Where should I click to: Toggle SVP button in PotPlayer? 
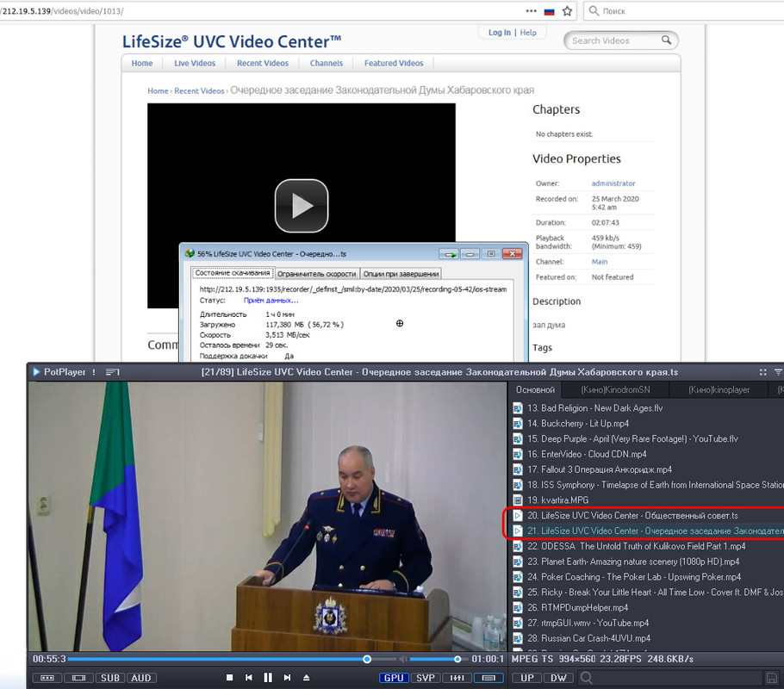click(426, 678)
